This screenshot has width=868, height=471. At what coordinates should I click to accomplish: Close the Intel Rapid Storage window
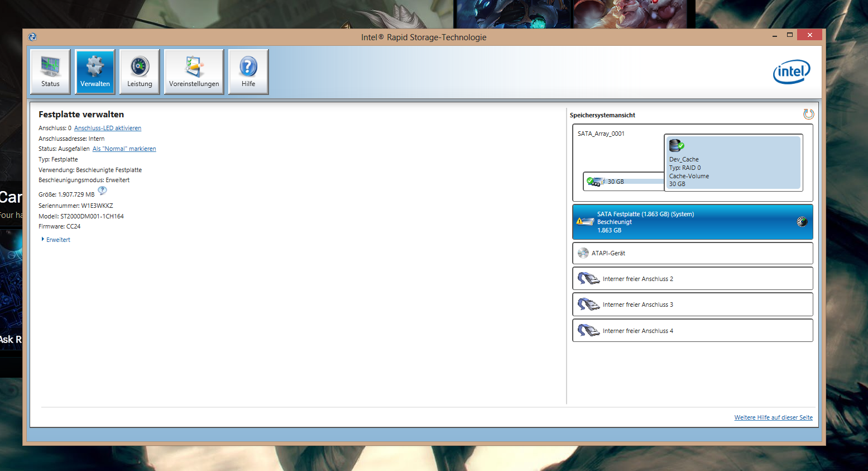coord(809,35)
